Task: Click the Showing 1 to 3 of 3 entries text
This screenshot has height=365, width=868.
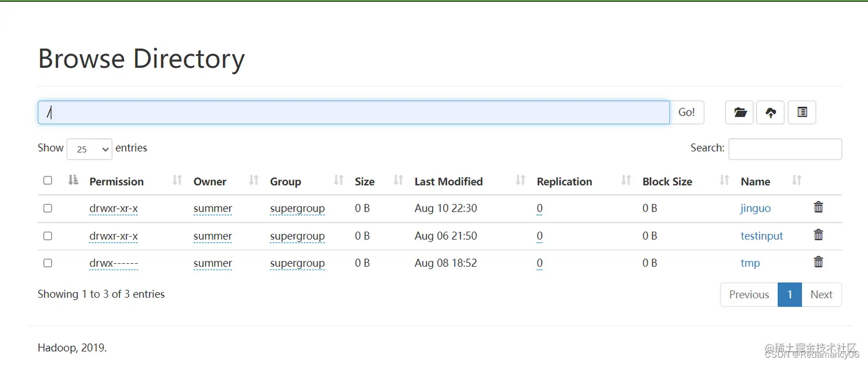Action: click(101, 294)
